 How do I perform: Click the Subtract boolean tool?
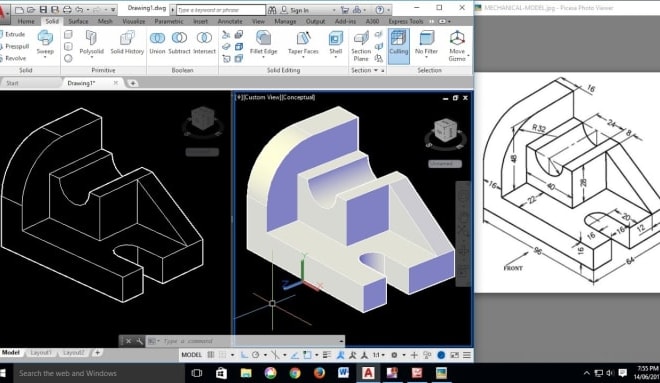[179, 43]
